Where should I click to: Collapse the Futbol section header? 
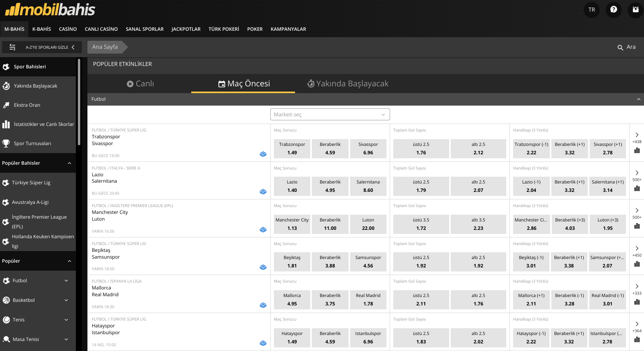[x=638, y=99]
